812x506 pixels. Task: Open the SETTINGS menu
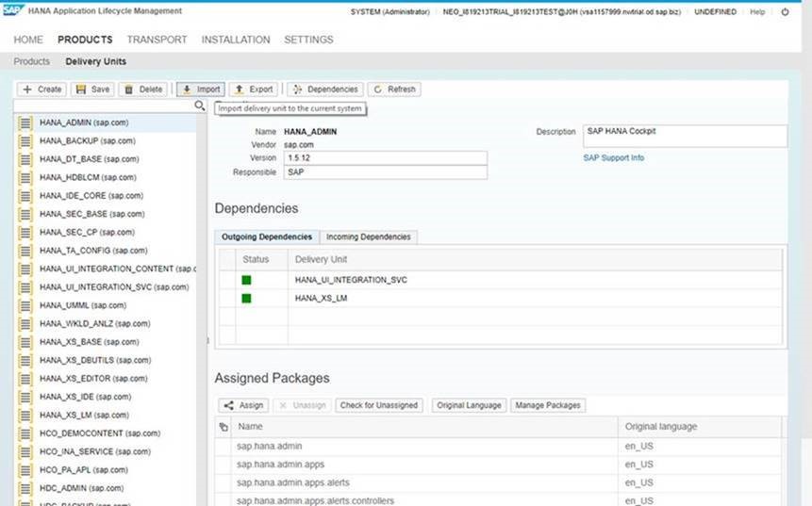[308, 40]
